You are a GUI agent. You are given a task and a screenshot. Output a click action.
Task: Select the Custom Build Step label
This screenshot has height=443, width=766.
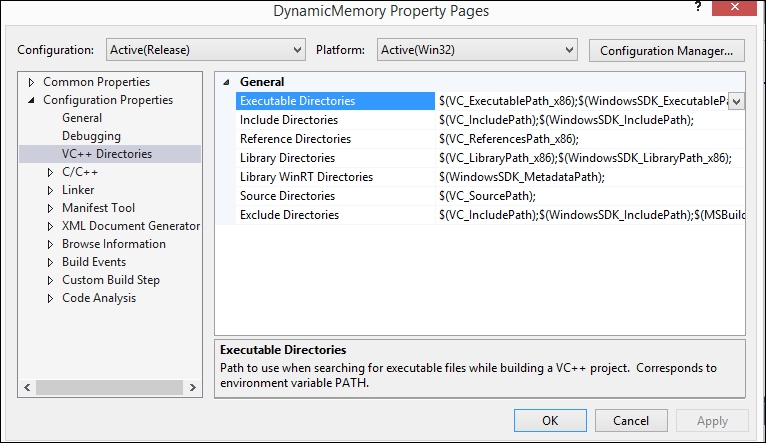(111, 280)
